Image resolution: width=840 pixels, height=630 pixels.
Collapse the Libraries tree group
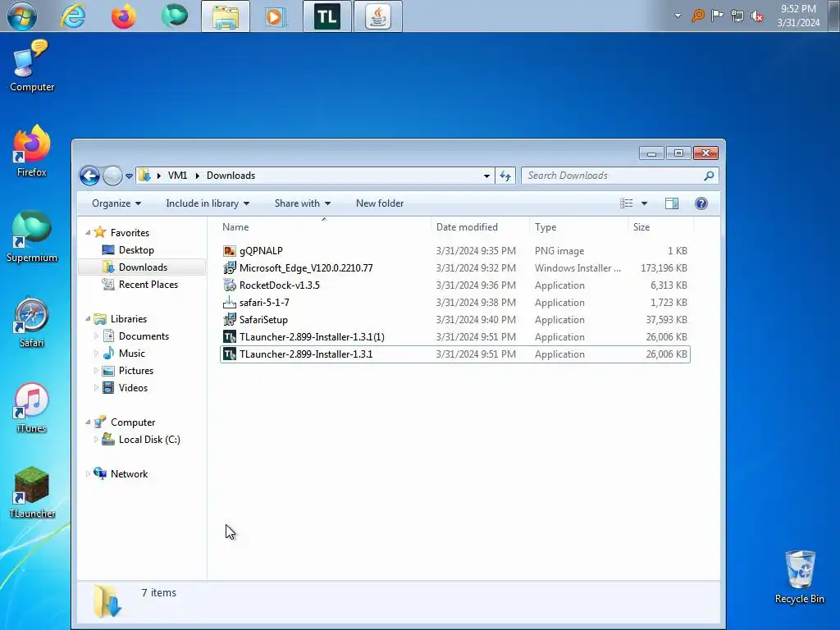pyautogui.click(x=88, y=319)
